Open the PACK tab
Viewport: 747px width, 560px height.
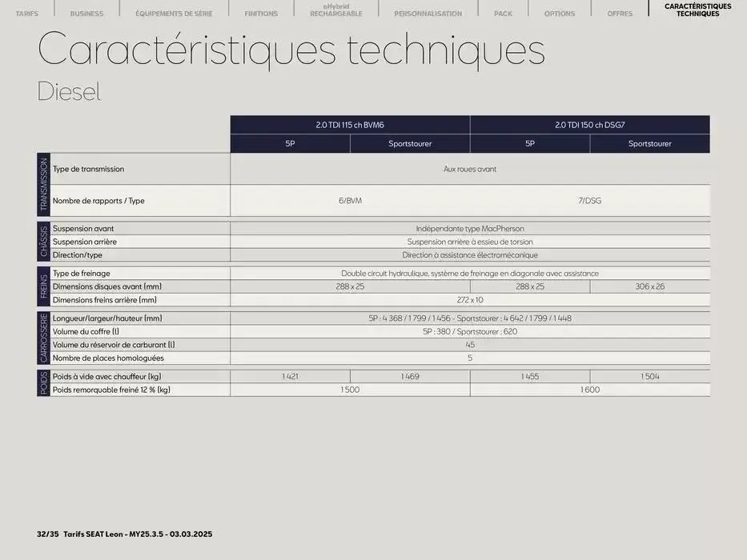click(x=503, y=13)
